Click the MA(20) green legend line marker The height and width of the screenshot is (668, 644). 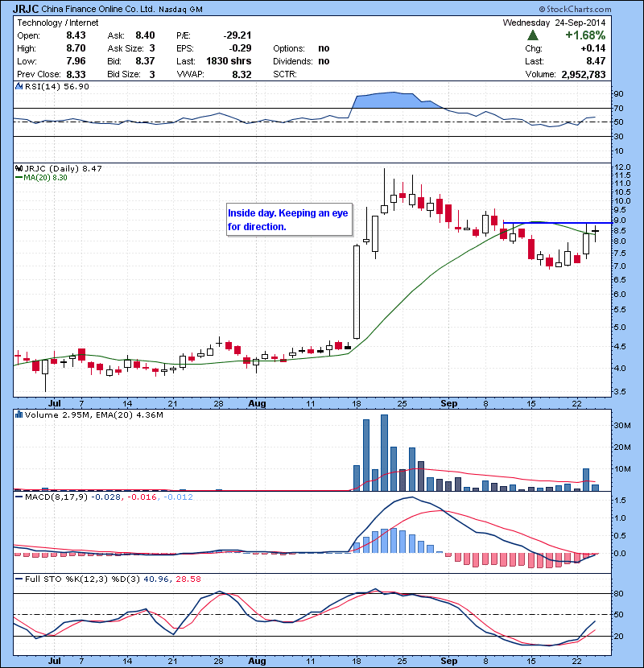tap(19, 177)
